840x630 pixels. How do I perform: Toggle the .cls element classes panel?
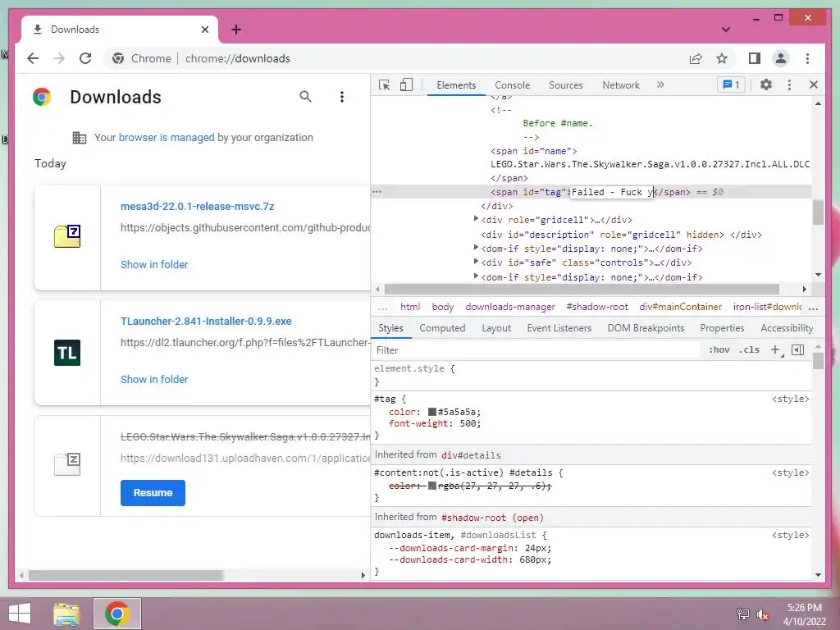749,349
